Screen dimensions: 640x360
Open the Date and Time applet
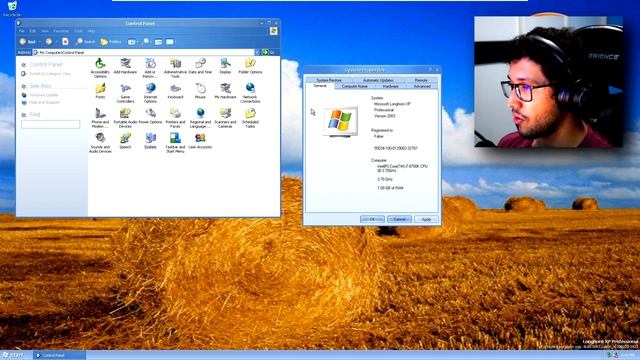200,65
